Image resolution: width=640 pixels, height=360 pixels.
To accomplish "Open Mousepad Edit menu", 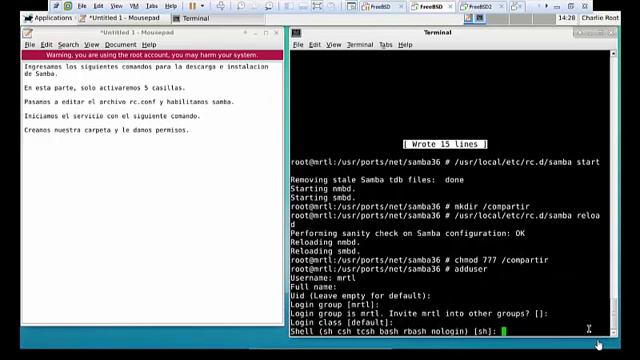I will pyautogui.click(x=46, y=45).
